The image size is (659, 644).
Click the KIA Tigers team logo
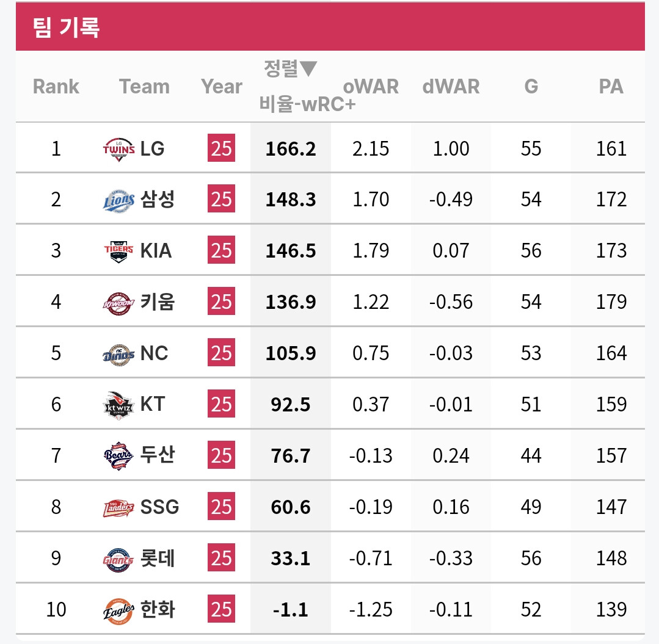(119, 251)
